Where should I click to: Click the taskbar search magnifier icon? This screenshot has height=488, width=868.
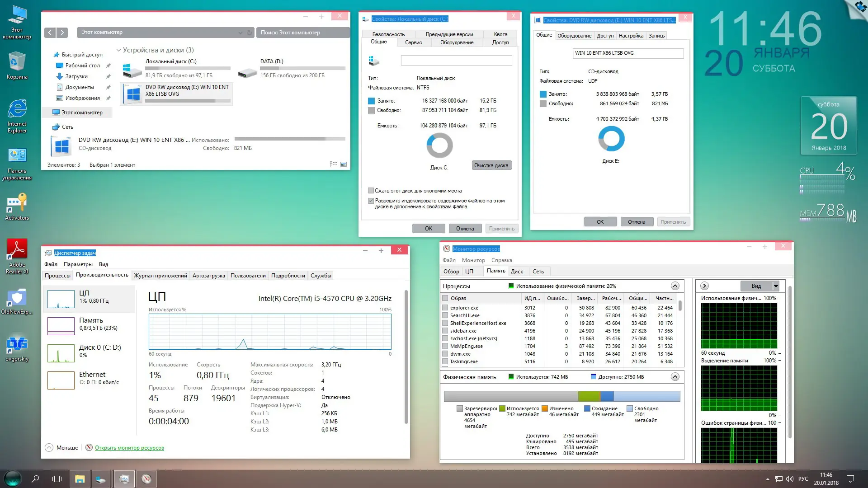coord(35,479)
